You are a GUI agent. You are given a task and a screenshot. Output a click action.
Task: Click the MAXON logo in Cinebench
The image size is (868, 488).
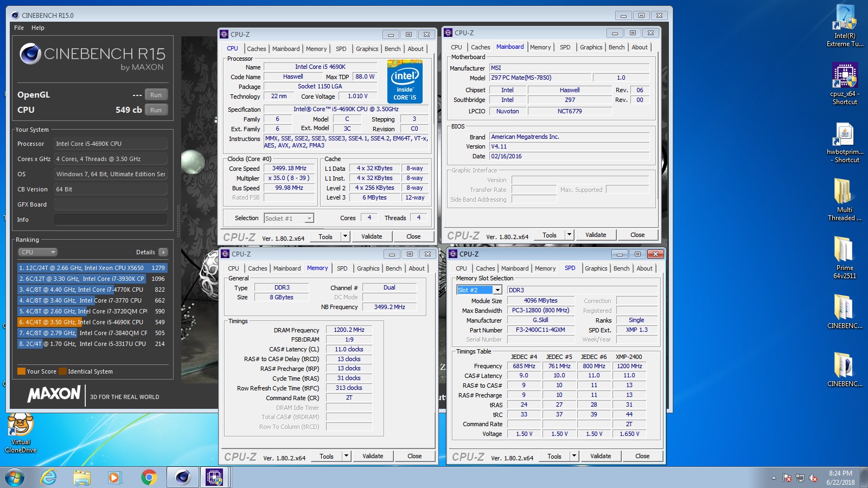pos(54,394)
